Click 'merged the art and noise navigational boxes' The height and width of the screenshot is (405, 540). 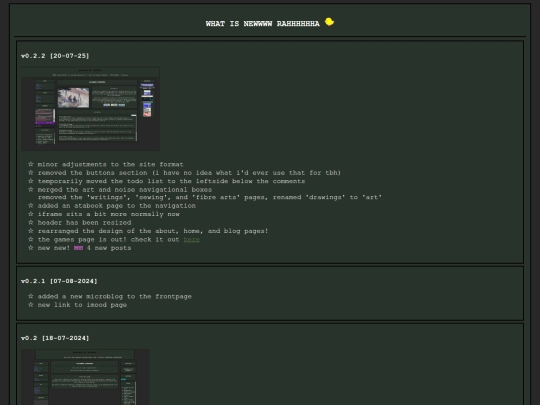click(125, 189)
